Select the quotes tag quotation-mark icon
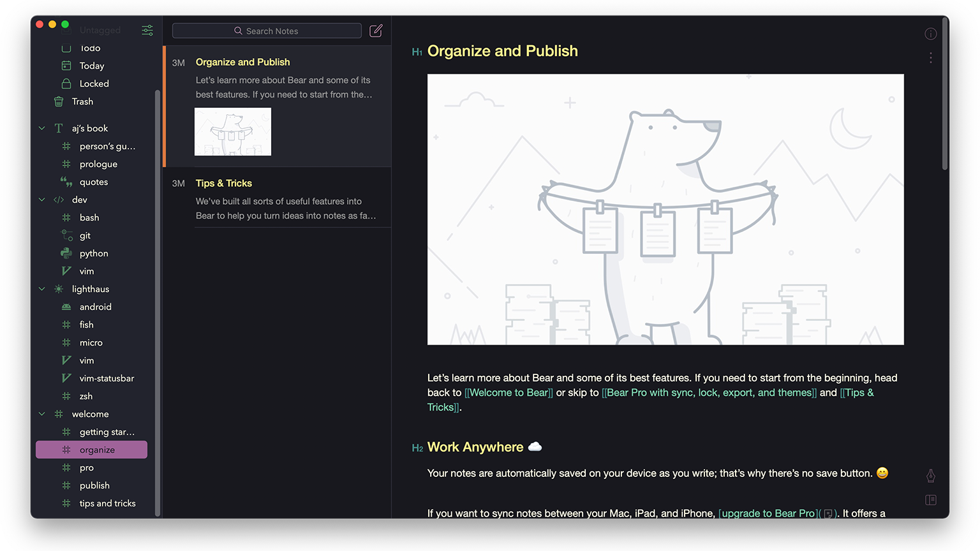Viewport: 980px width, 551px height. pos(66,182)
